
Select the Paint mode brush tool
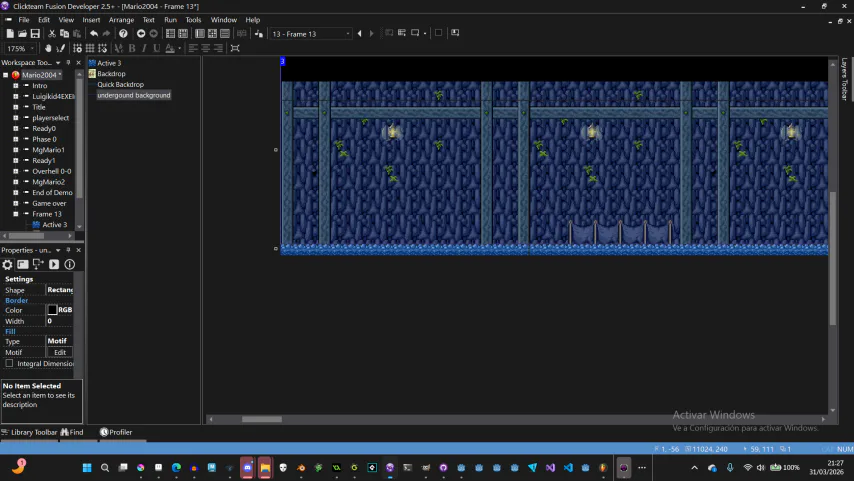tap(60, 48)
